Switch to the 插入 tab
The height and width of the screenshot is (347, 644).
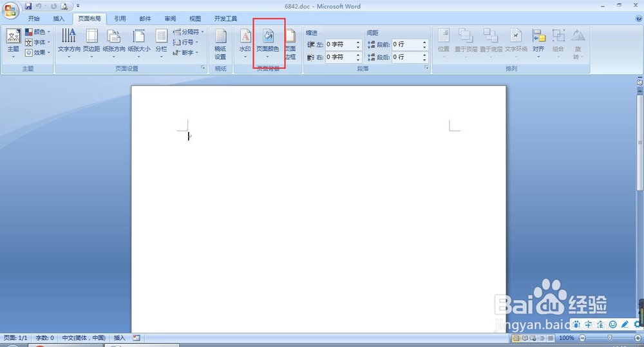point(59,19)
